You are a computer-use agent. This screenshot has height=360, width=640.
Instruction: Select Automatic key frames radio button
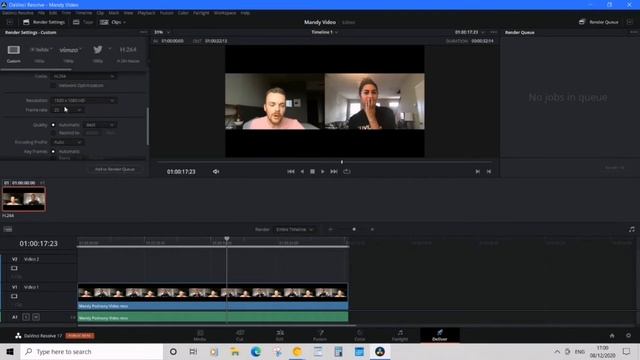pos(53,151)
